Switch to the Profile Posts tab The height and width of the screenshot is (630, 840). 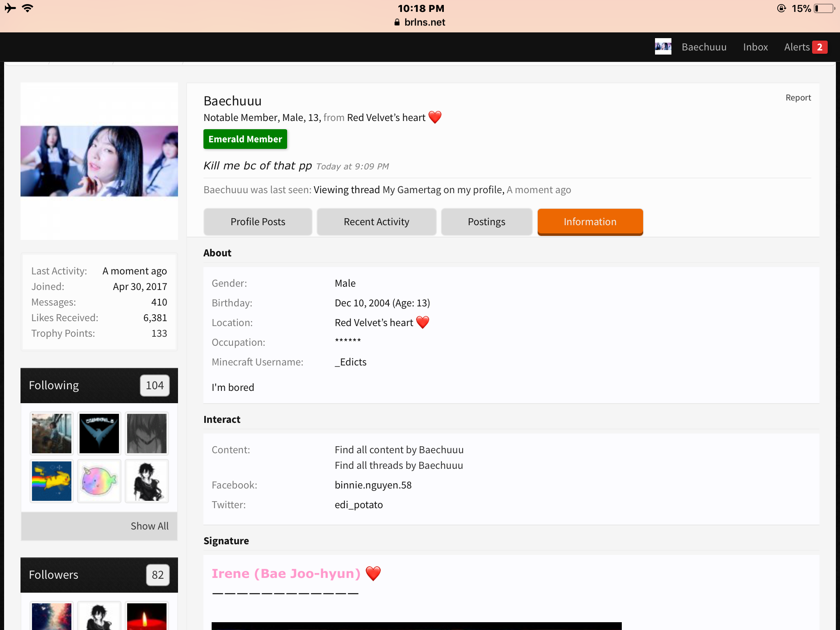point(258,222)
